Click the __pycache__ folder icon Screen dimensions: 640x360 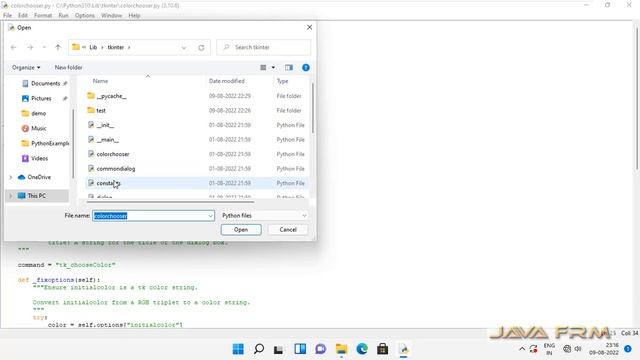coord(91,96)
